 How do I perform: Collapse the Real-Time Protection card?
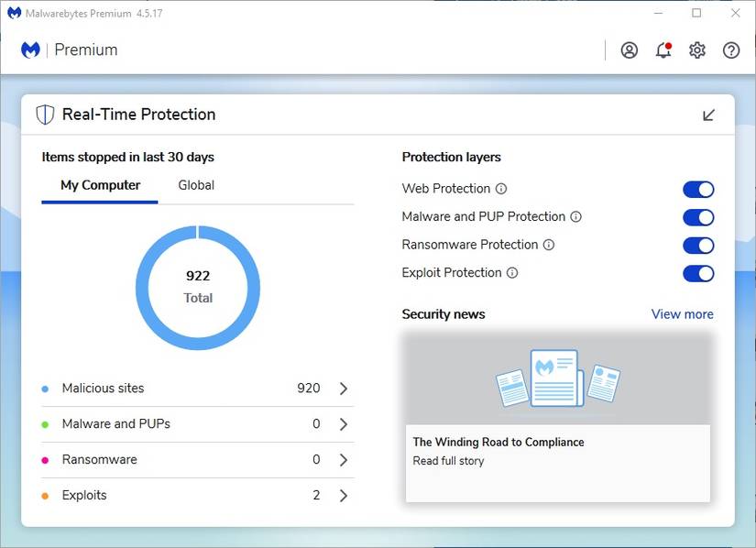[x=708, y=115]
